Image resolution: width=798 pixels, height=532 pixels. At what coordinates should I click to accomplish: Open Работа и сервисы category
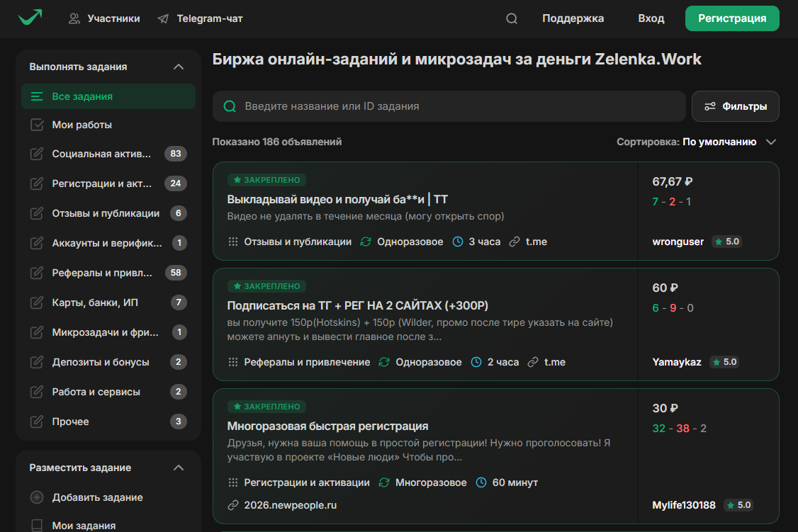[108, 392]
